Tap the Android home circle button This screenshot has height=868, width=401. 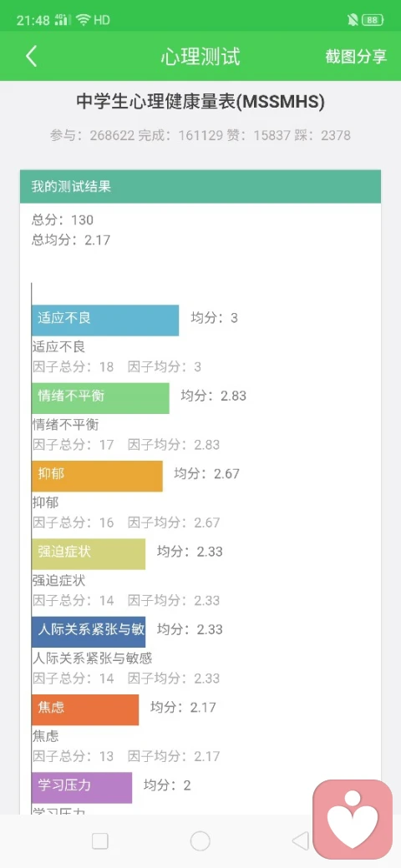tap(200, 841)
